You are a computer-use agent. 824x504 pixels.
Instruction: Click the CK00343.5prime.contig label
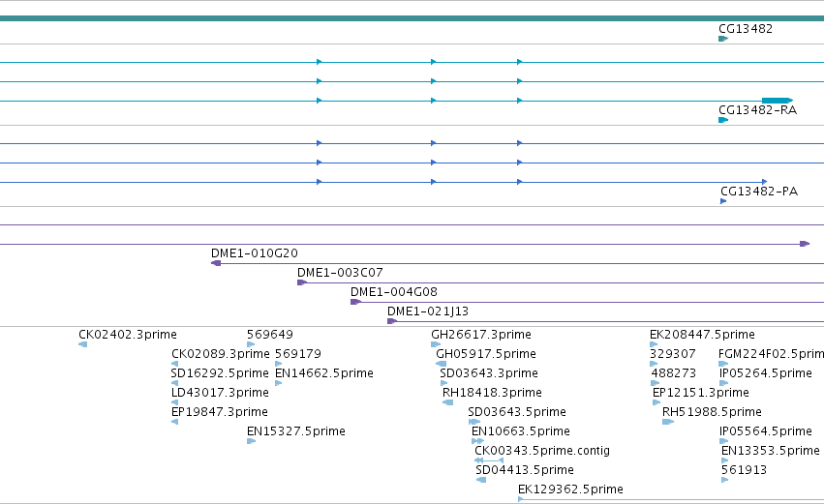click(x=542, y=452)
